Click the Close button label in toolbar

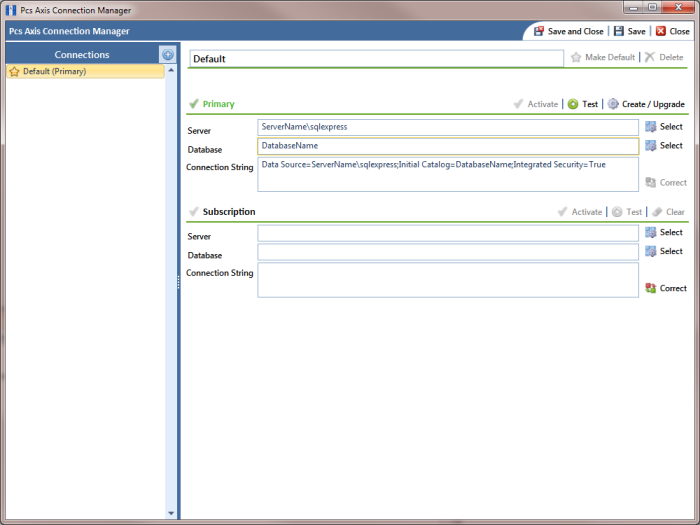click(679, 31)
